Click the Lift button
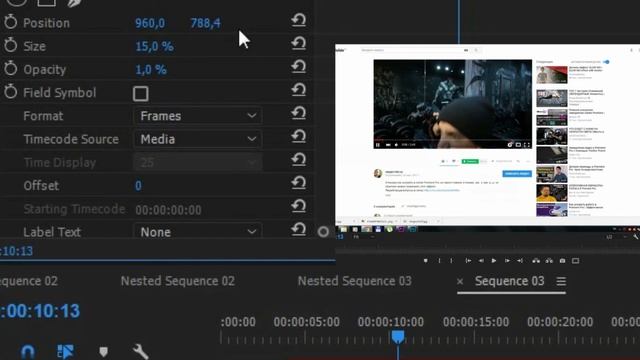 tap(536, 260)
